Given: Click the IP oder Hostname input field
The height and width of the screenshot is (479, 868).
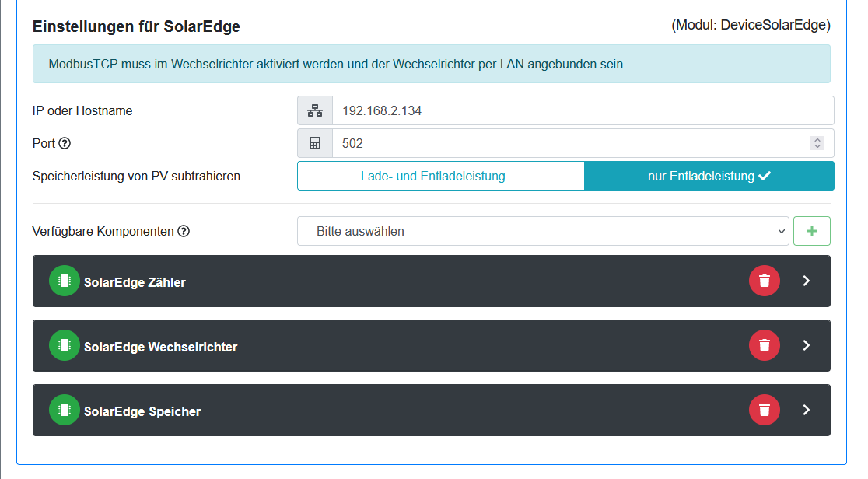Looking at the screenshot, I should (582, 110).
